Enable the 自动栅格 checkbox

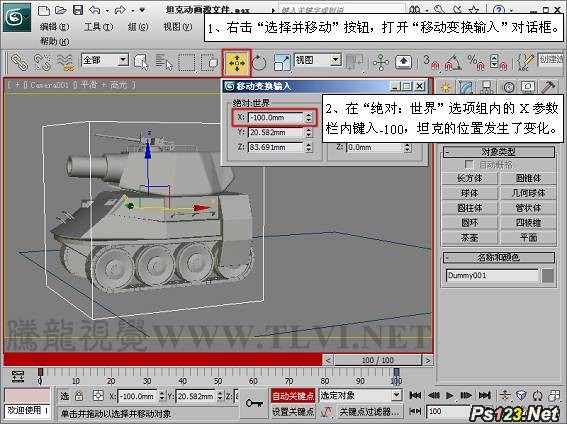pos(469,165)
